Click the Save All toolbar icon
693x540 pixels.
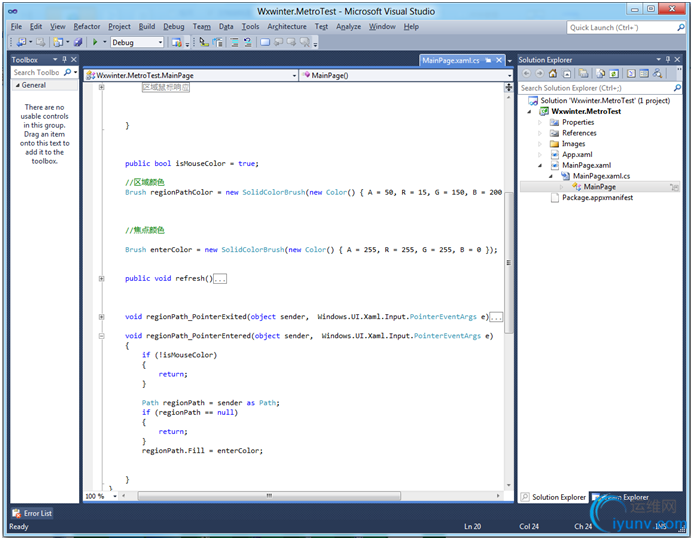tap(78, 43)
